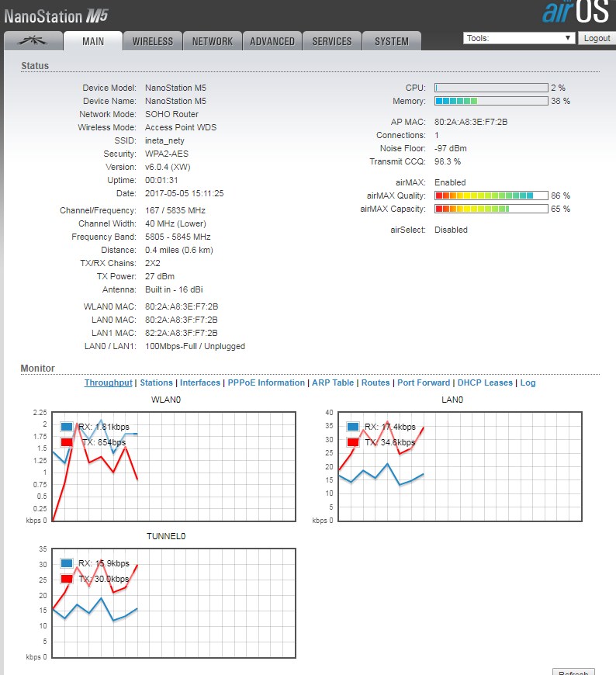Click the Status section heading

click(x=35, y=66)
